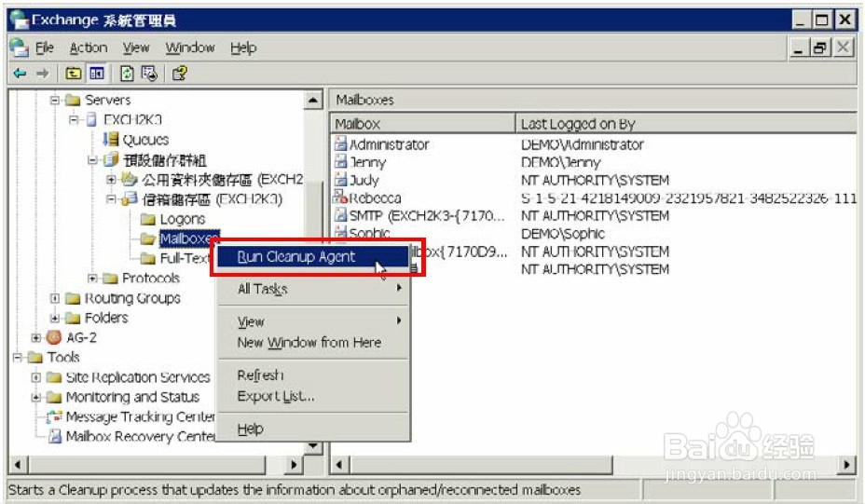Viewport: 865px width, 504px height.
Task: Expand the AG-2 node
Action: click(35, 337)
